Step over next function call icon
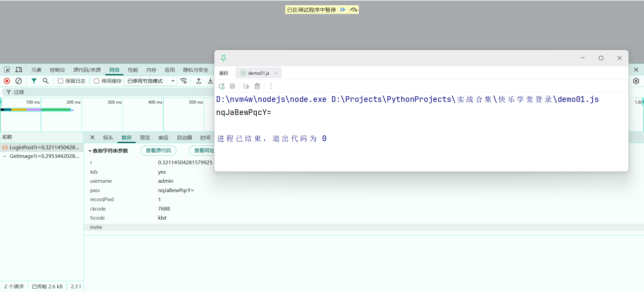The image size is (644, 292). tap(354, 10)
